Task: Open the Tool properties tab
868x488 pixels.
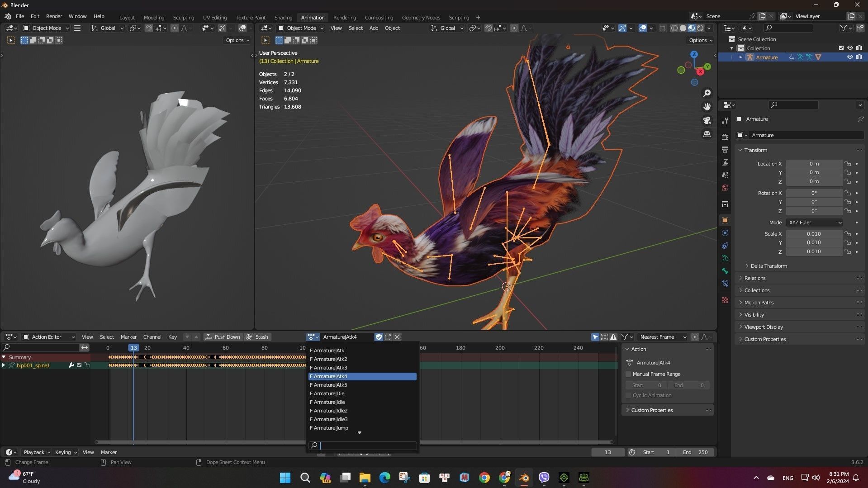Action: click(x=725, y=120)
